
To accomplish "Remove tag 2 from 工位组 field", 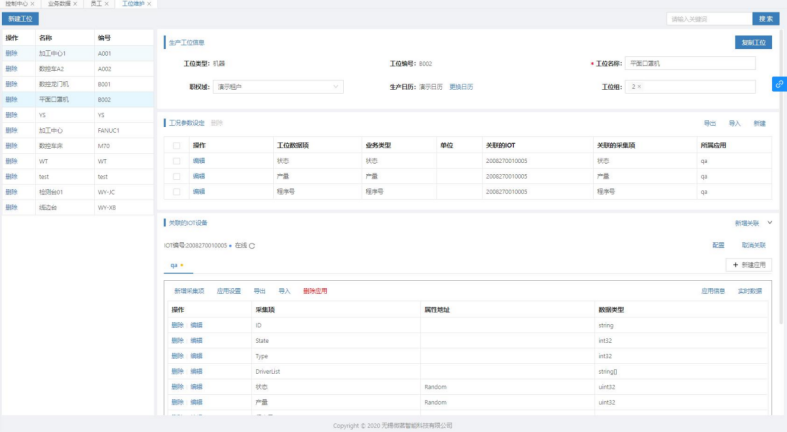I will (x=638, y=87).
